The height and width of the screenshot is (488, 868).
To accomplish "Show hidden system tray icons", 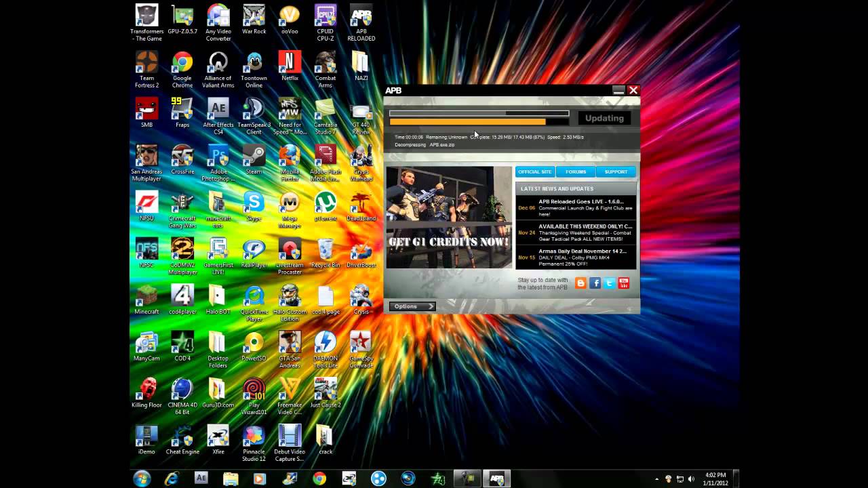I will 656,479.
